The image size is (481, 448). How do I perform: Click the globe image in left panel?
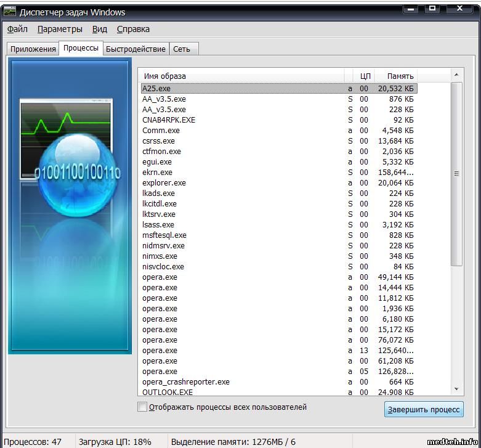77,174
